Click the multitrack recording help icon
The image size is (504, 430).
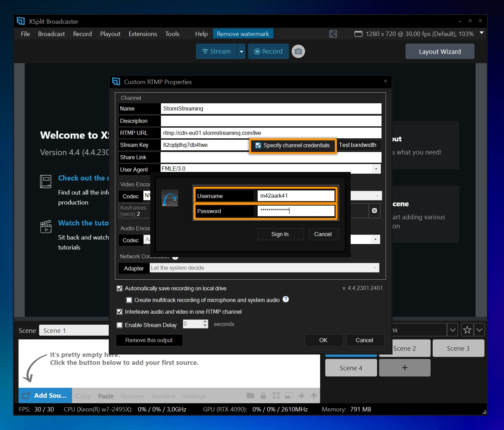[x=285, y=299]
